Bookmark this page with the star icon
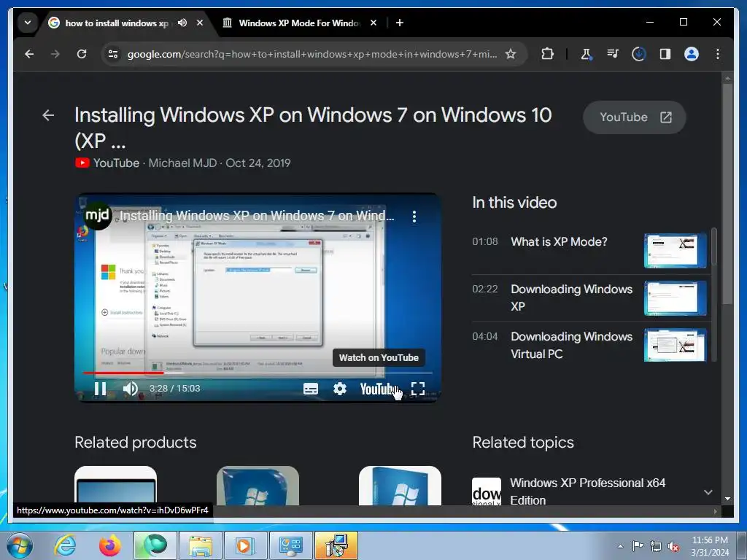The width and height of the screenshot is (747, 560). [510, 54]
